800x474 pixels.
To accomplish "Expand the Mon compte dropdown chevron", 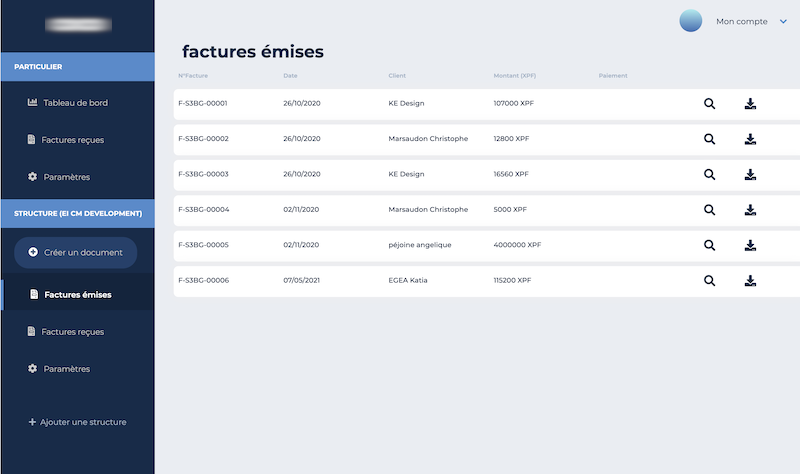I will tap(783, 21).
